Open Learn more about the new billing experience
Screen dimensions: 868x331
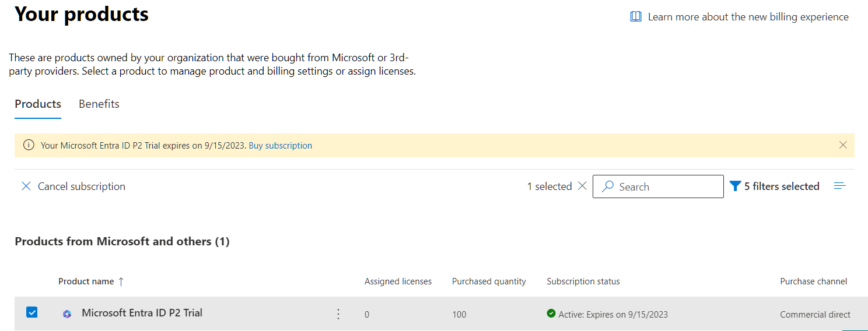[x=748, y=17]
